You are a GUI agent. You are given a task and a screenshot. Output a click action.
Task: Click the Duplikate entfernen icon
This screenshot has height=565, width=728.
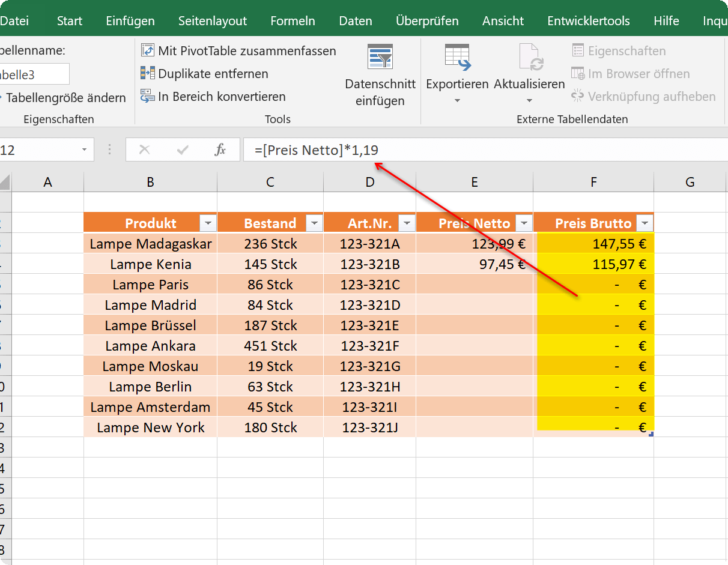click(147, 73)
